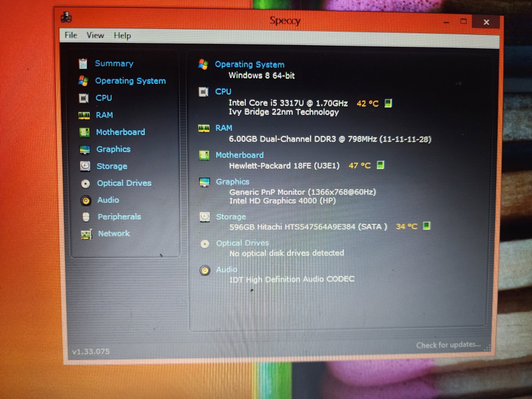Screen dimensions: 532x399
Task: Click the CPU temperature value 42 °C
Action: tap(367, 103)
